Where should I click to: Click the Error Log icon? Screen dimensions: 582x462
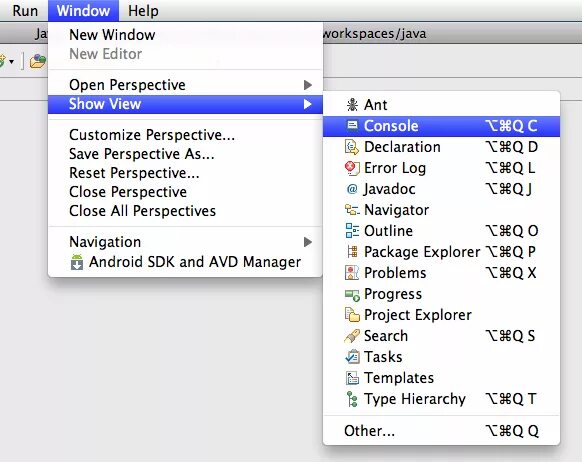click(352, 168)
